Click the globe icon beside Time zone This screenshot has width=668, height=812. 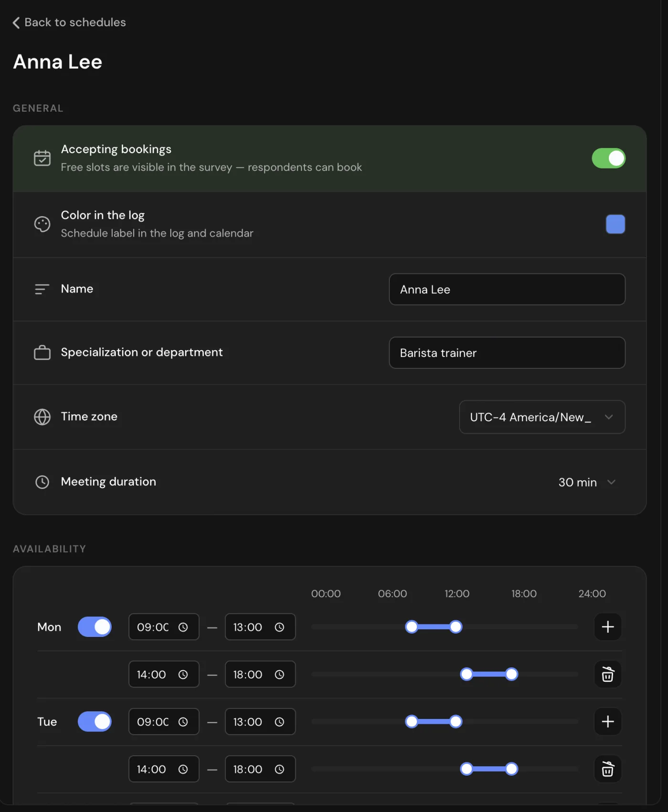[x=42, y=417]
